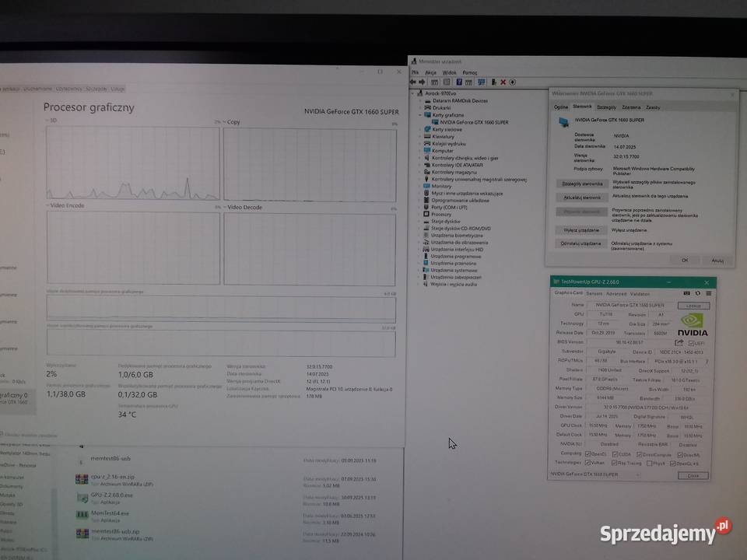
Task: Click the back arrow in Device Manager toolbar
Action: click(414, 82)
